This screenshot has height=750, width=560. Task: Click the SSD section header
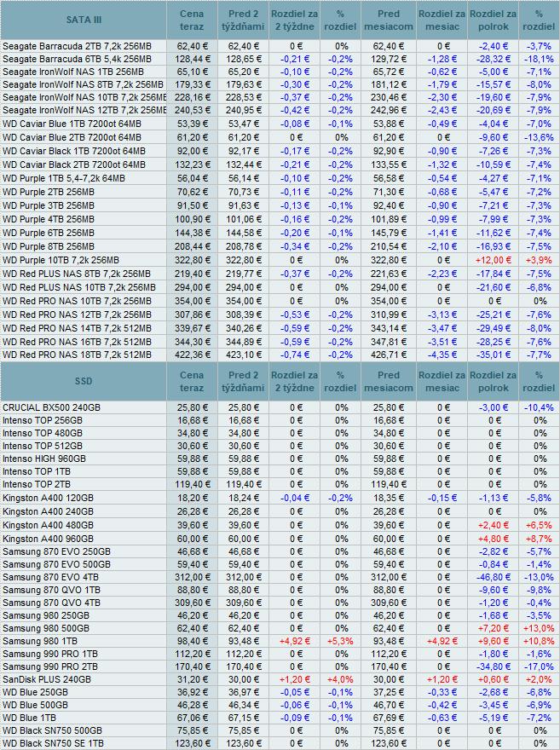tap(84, 381)
